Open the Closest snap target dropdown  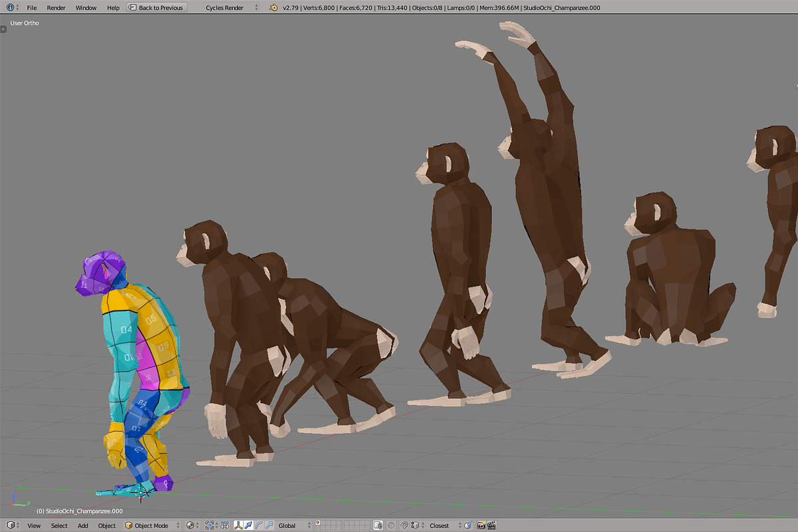click(444, 525)
